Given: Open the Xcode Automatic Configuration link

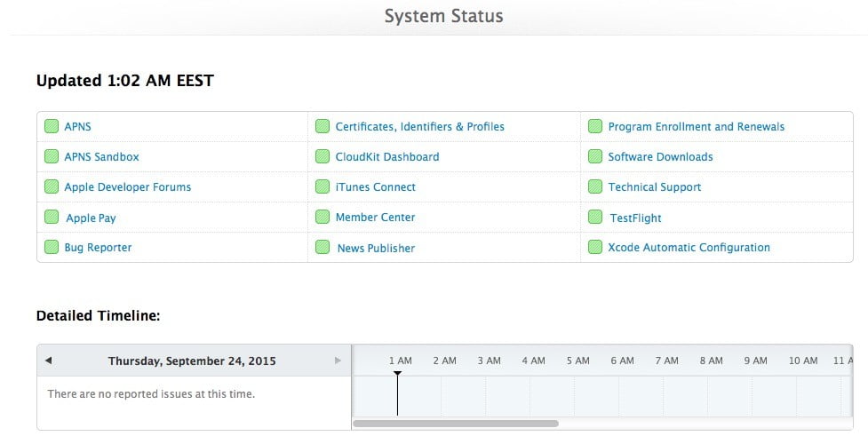Looking at the screenshot, I should click(689, 248).
